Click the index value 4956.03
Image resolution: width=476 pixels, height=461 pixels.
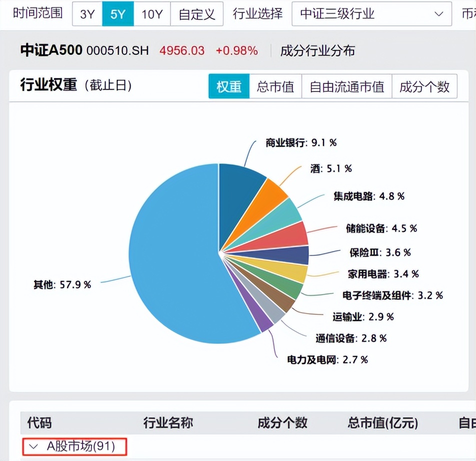182,50
